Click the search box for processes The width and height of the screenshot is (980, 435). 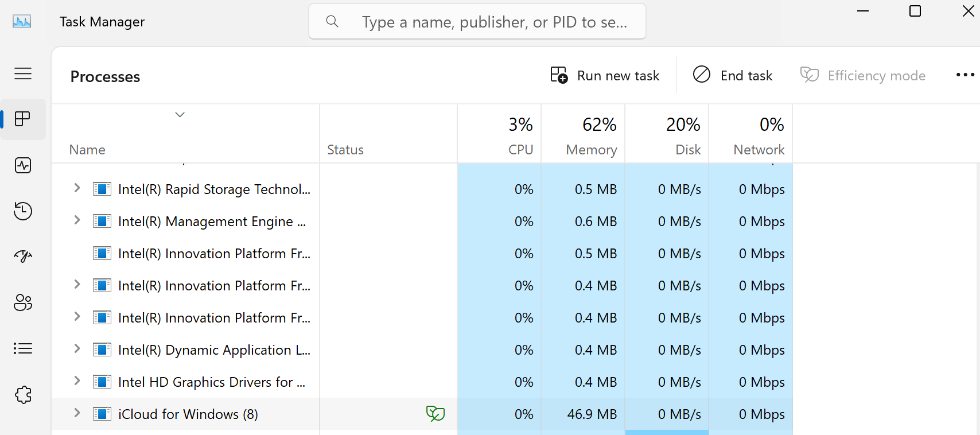(493, 22)
